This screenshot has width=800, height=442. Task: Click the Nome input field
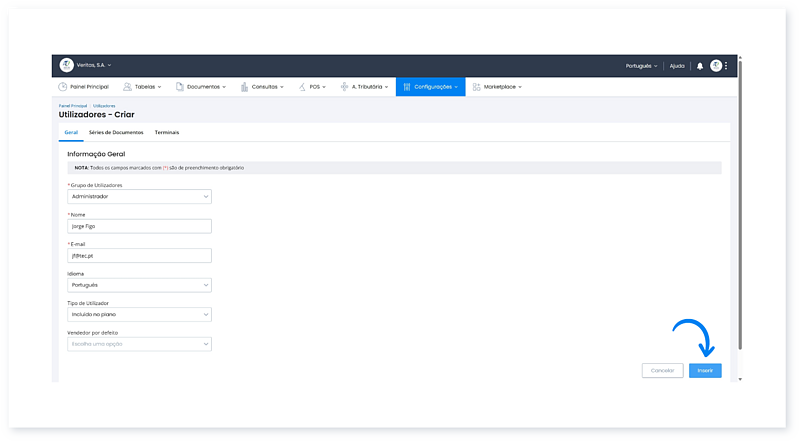139,226
